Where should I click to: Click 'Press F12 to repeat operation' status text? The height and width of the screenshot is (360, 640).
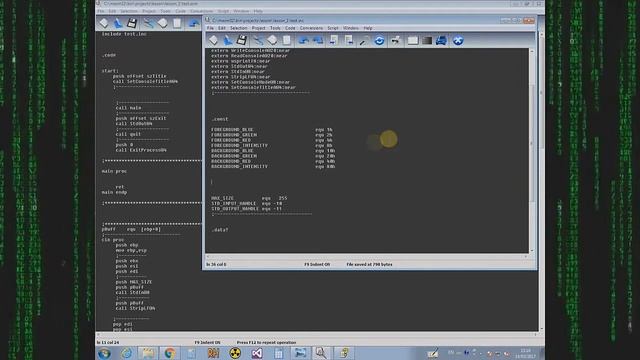267,342
